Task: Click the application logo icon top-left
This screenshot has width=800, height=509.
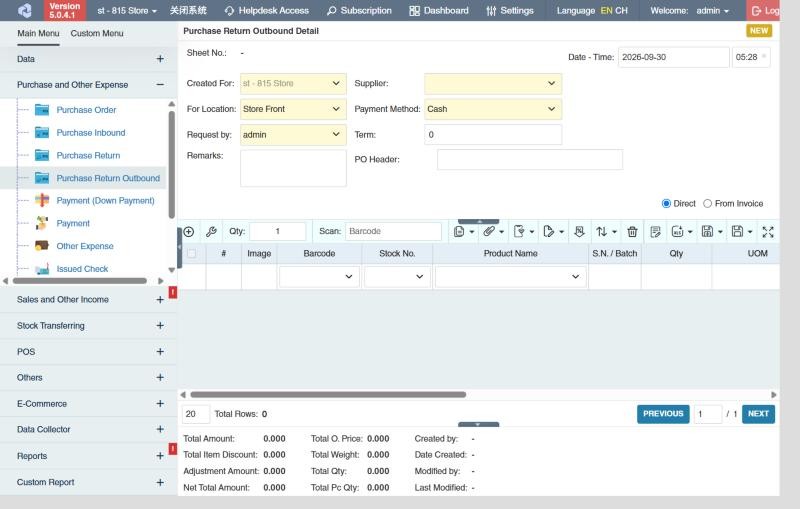Action: [24, 10]
